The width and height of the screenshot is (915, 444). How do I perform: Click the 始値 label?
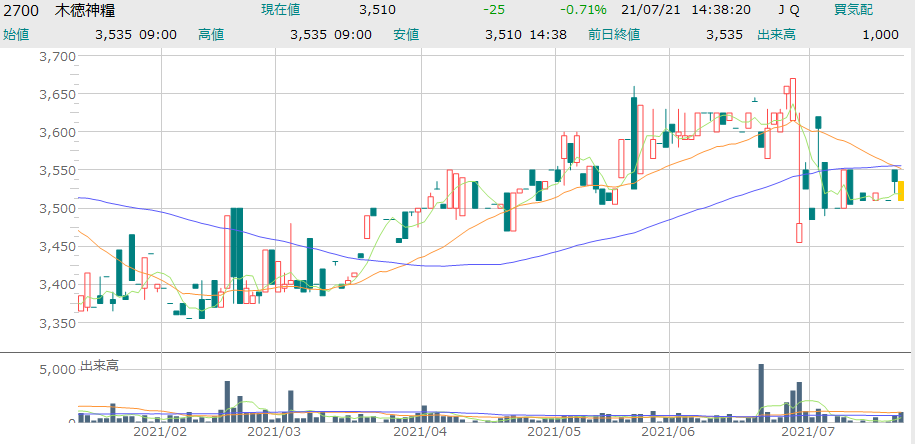[x=17, y=34]
